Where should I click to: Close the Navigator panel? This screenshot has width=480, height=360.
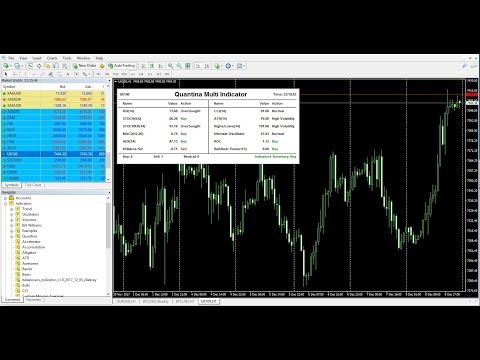pos(109,192)
